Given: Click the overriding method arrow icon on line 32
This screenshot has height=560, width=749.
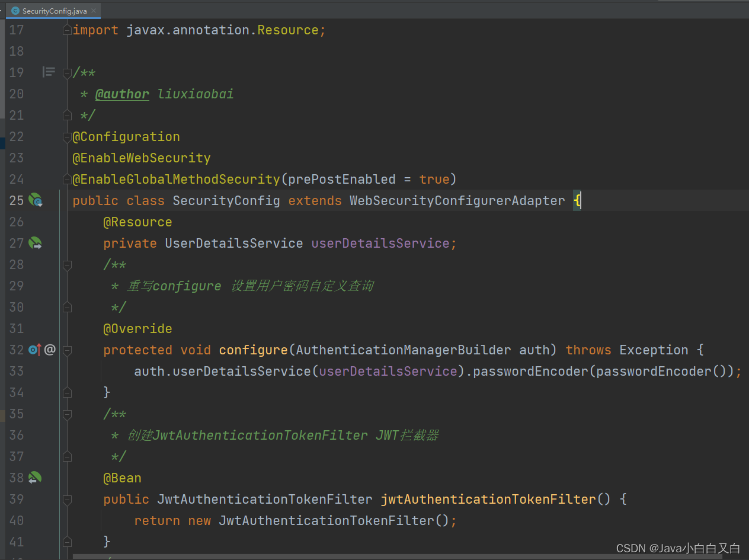Looking at the screenshot, I should (x=33, y=349).
